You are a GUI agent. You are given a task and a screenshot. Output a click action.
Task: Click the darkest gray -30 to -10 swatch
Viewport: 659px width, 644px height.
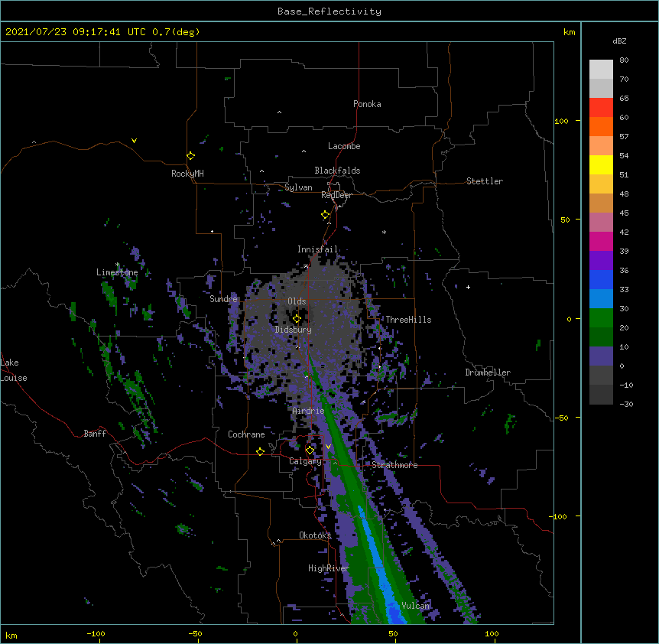601,395
